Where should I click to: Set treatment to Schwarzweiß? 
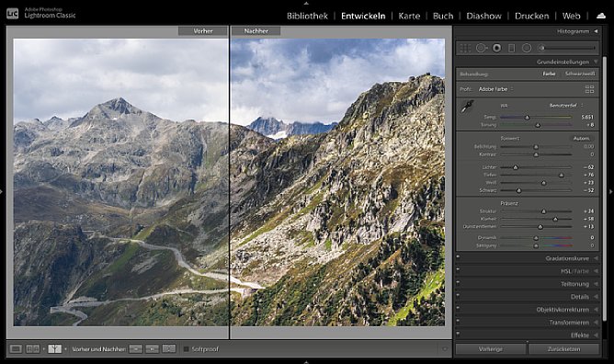[580, 74]
